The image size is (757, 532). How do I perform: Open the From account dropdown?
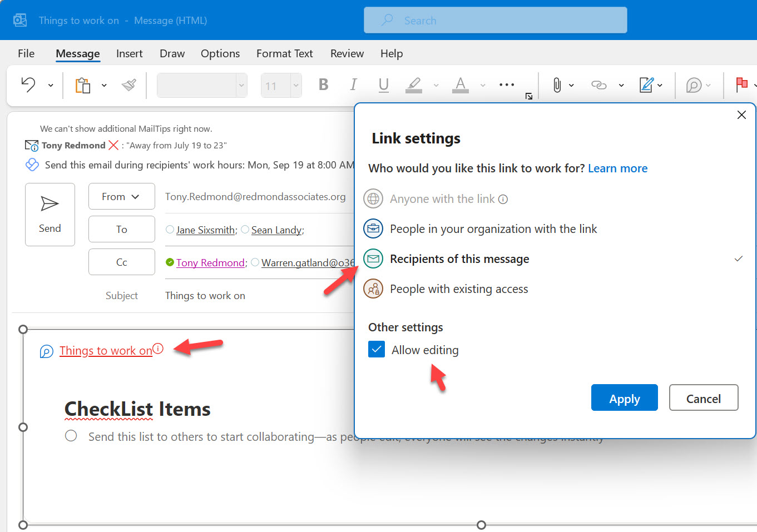click(x=122, y=196)
